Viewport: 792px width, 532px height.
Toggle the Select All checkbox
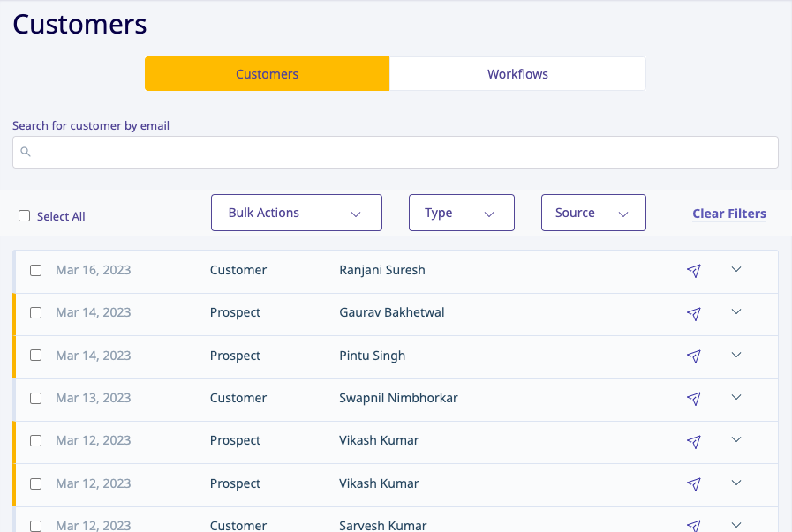25,216
